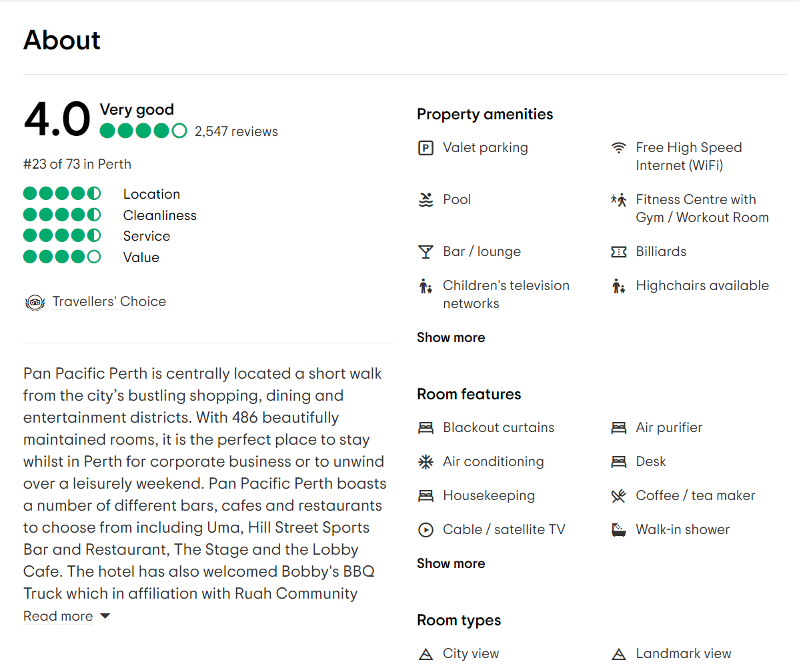Viewport: 799px width, 672px height.
Task: Click the Location rating bubbles
Action: pyautogui.click(x=62, y=194)
